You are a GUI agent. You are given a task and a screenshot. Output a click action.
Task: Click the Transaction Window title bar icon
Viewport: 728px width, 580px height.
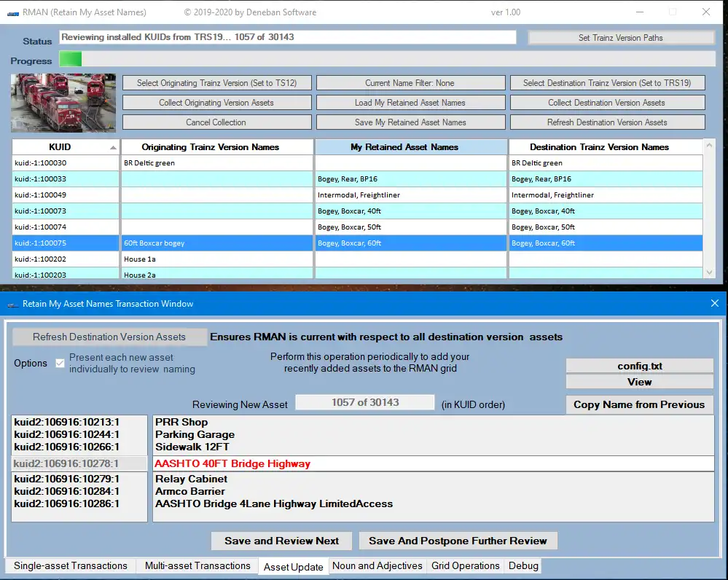point(13,304)
